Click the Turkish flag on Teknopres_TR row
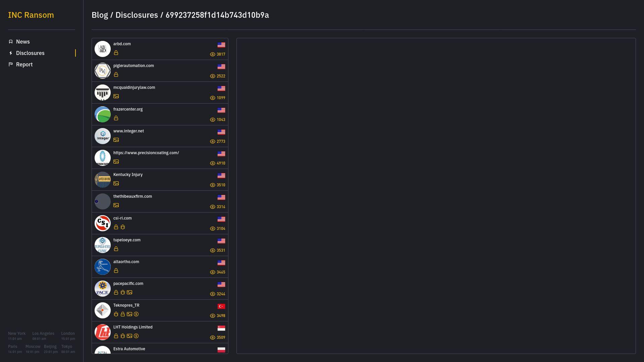Viewport: 644px width, 362px height. 221,306
